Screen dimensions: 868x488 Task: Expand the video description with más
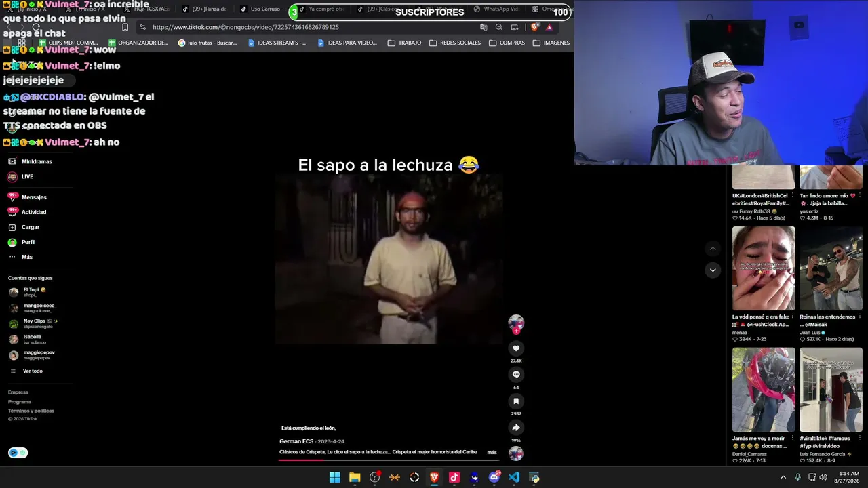click(492, 452)
